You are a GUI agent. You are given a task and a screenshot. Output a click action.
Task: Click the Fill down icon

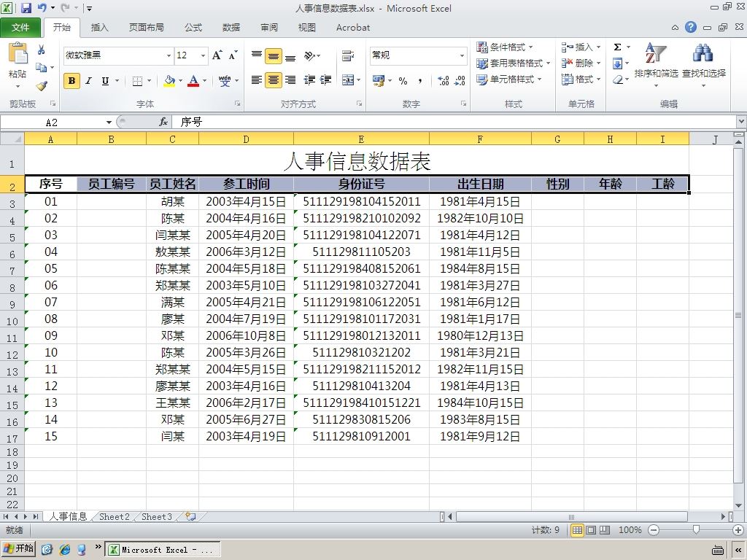pyautogui.click(x=617, y=63)
